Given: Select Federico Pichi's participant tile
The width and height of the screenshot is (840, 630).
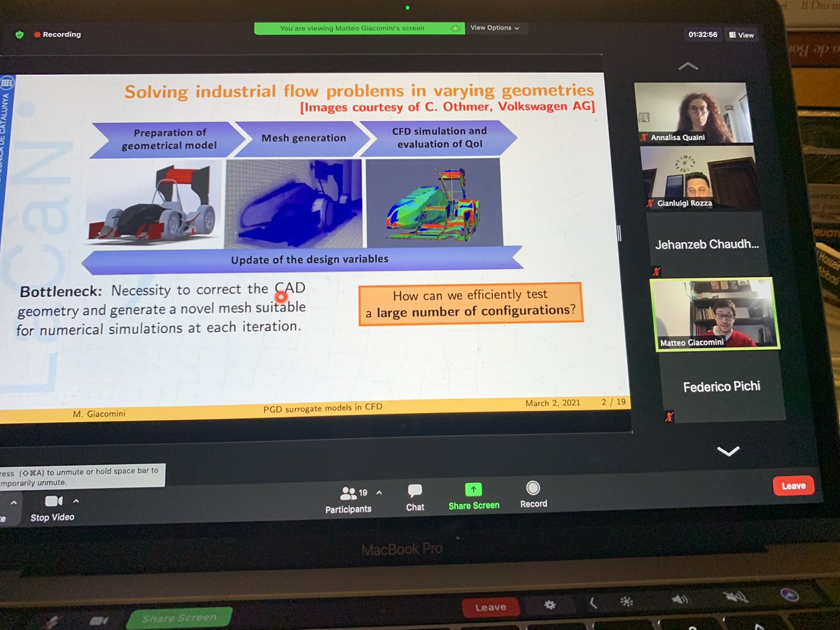Looking at the screenshot, I should point(723,387).
